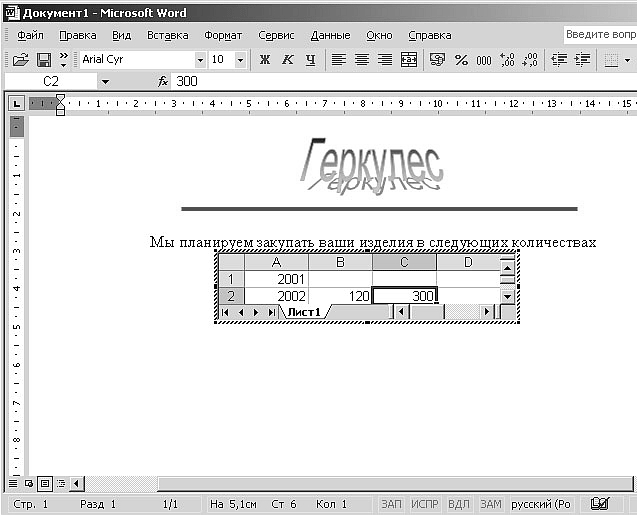Decrease decimal places
The image size is (637, 515).
(x=530, y=60)
